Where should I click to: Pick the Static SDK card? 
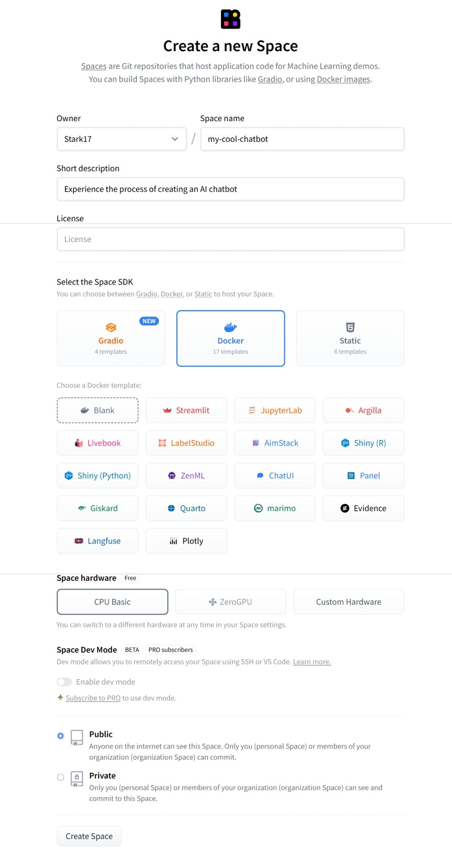(350, 338)
